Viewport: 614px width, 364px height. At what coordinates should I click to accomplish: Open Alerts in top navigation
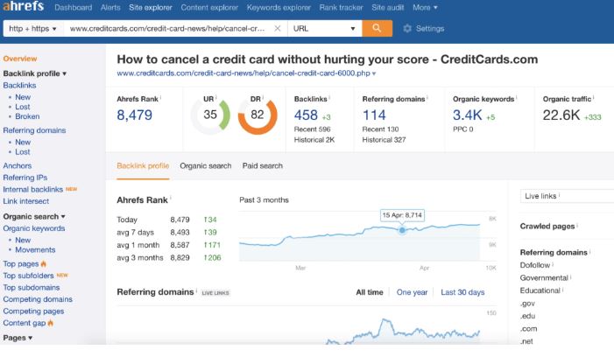click(110, 7)
